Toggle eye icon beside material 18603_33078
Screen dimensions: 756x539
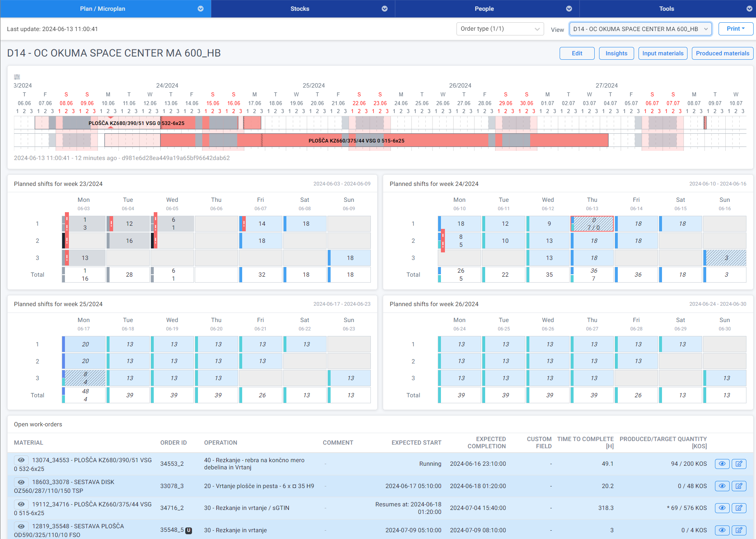tap(21, 482)
